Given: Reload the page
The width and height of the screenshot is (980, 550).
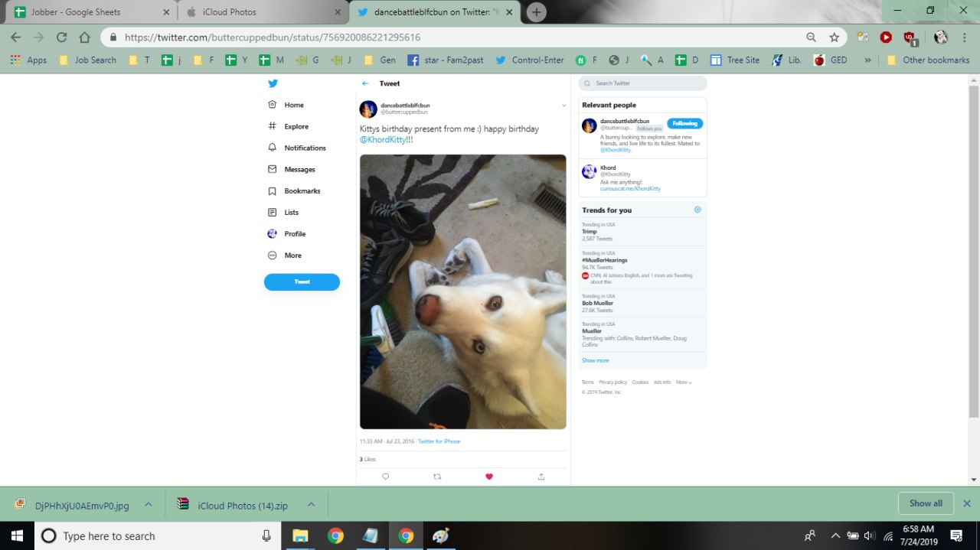Looking at the screenshot, I should [61, 37].
